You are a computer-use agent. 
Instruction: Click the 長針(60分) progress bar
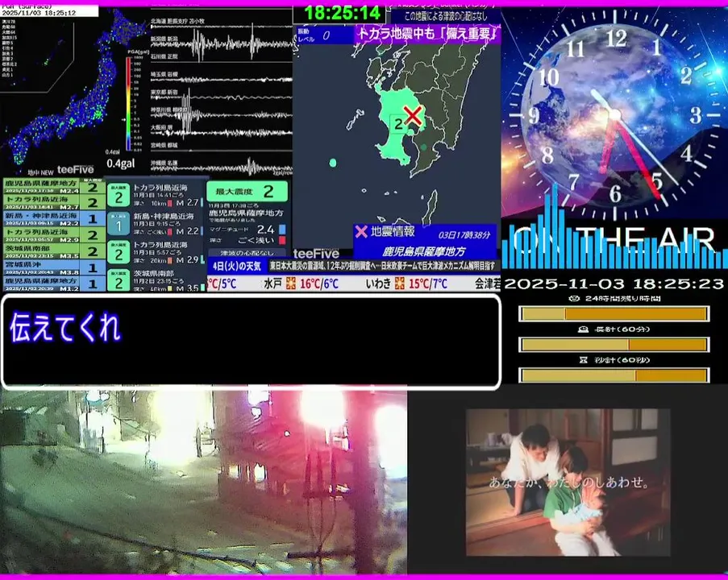pyautogui.click(x=614, y=344)
